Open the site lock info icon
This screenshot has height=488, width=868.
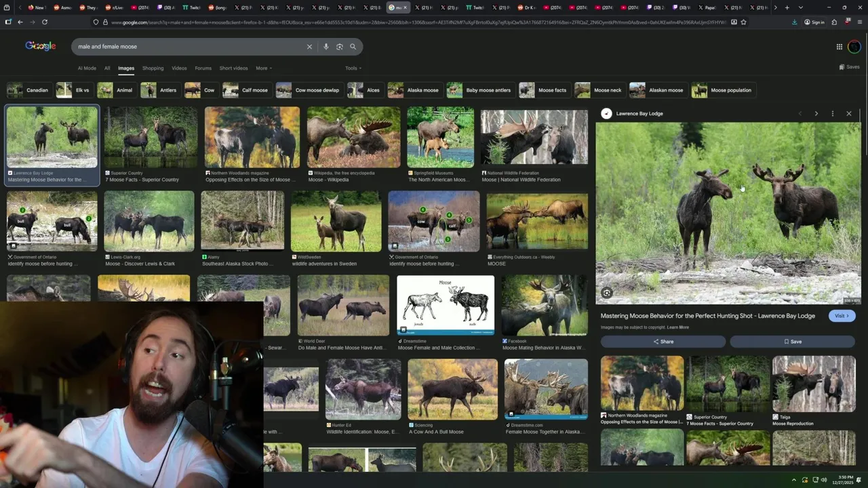tap(104, 22)
